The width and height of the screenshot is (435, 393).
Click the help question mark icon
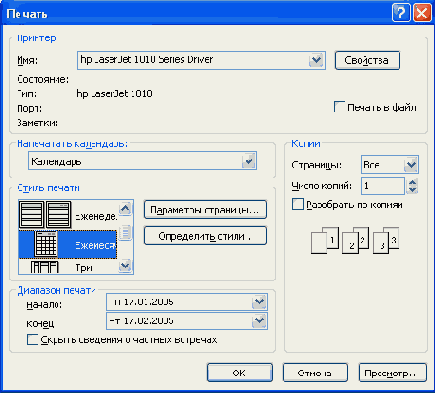(x=401, y=13)
